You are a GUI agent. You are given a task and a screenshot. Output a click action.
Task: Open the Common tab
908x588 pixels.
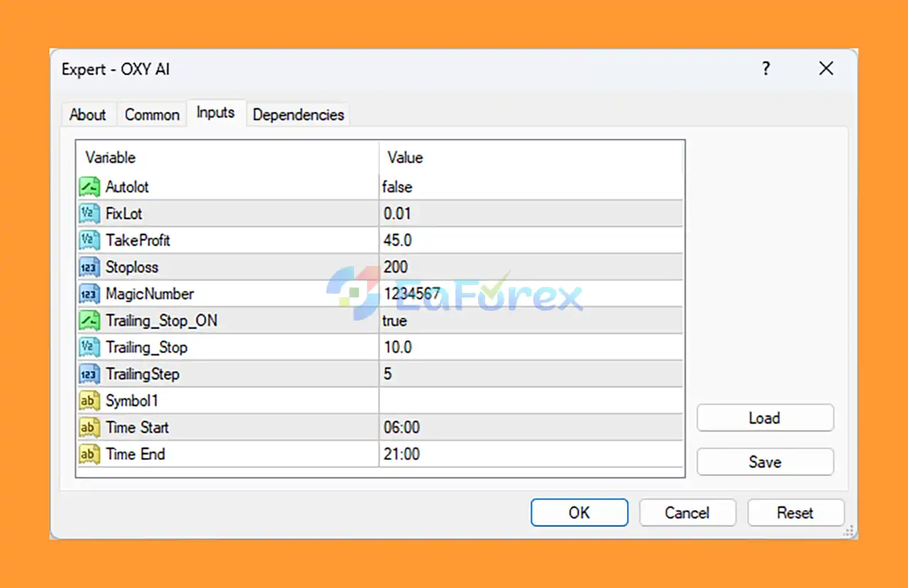click(x=152, y=115)
